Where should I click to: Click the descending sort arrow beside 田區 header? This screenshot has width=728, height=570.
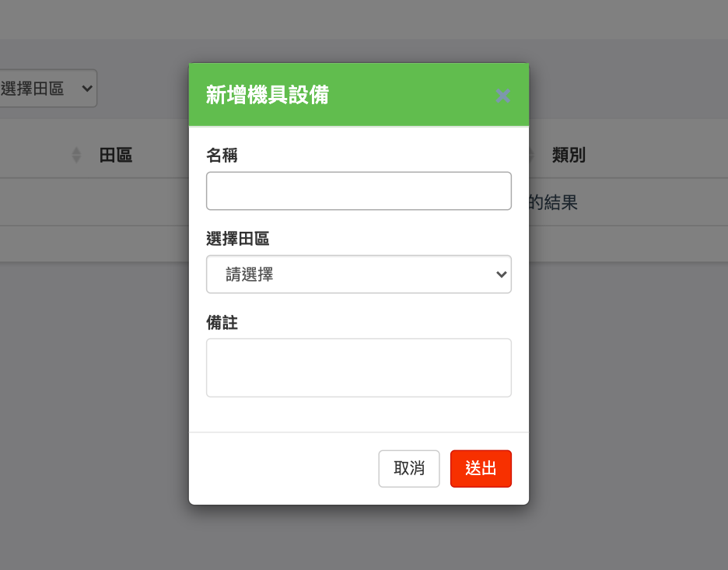pyautogui.click(x=75, y=158)
